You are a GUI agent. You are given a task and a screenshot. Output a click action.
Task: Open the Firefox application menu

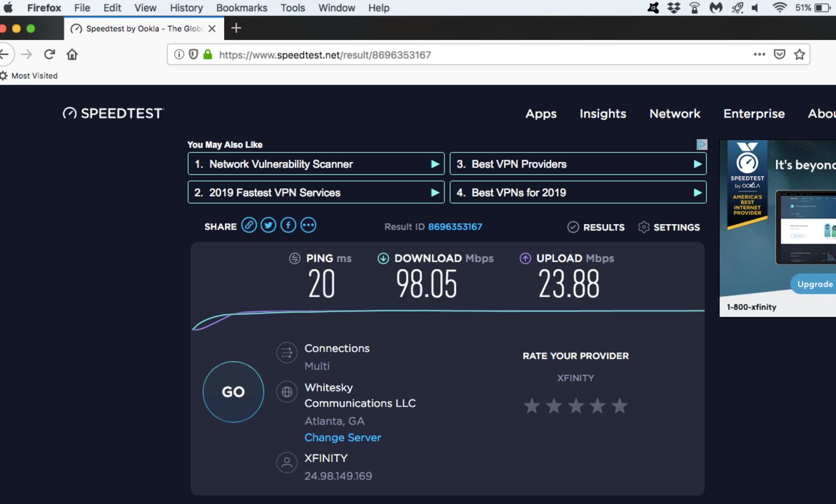44,8
